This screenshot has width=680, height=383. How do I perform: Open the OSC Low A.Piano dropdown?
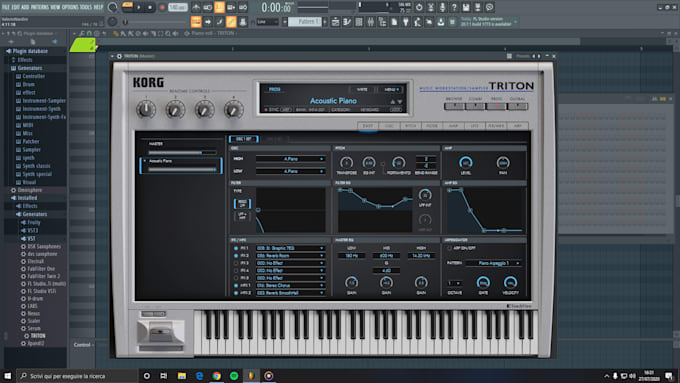tap(290, 171)
